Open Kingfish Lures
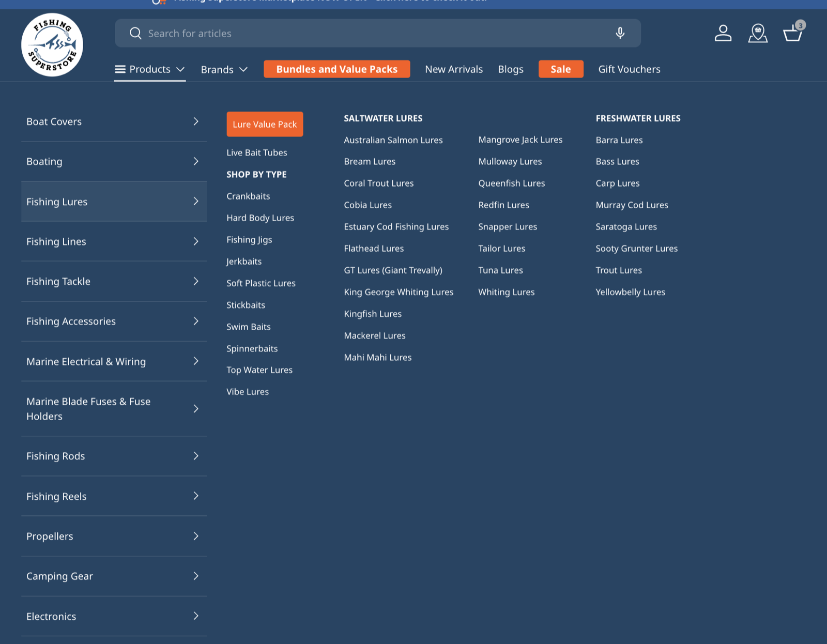The width and height of the screenshot is (827, 644). (x=373, y=314)
